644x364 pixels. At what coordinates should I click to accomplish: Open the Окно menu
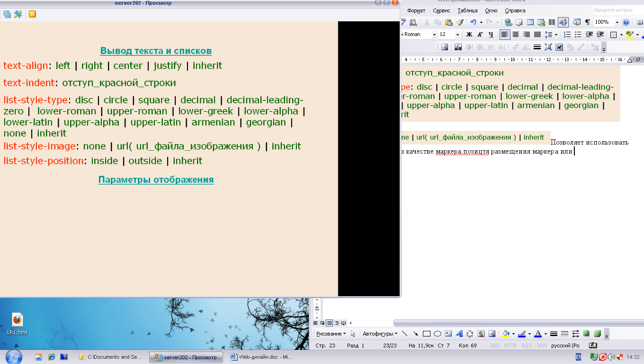[x=491, y=10]
